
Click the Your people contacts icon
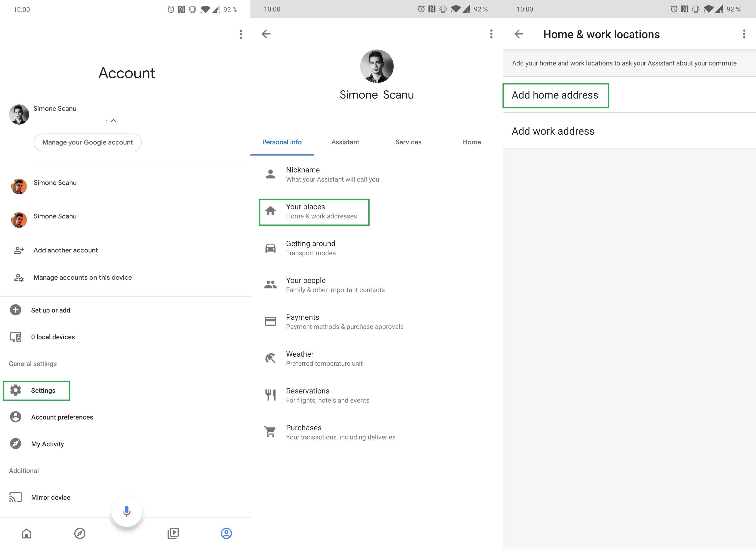pyautogui.click(x=271, y=285)
